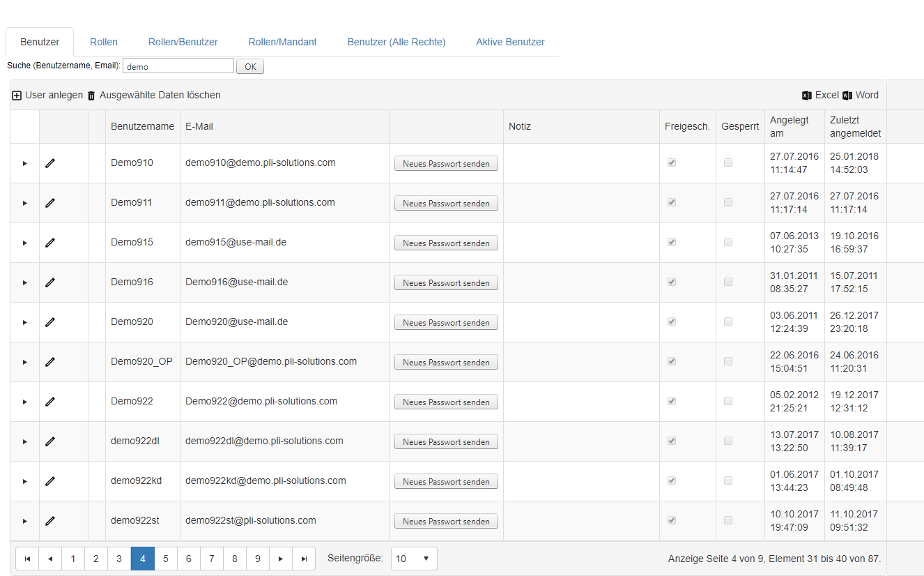Go to first page of results
The image size is (924, 576).
[x=27, y=559]
